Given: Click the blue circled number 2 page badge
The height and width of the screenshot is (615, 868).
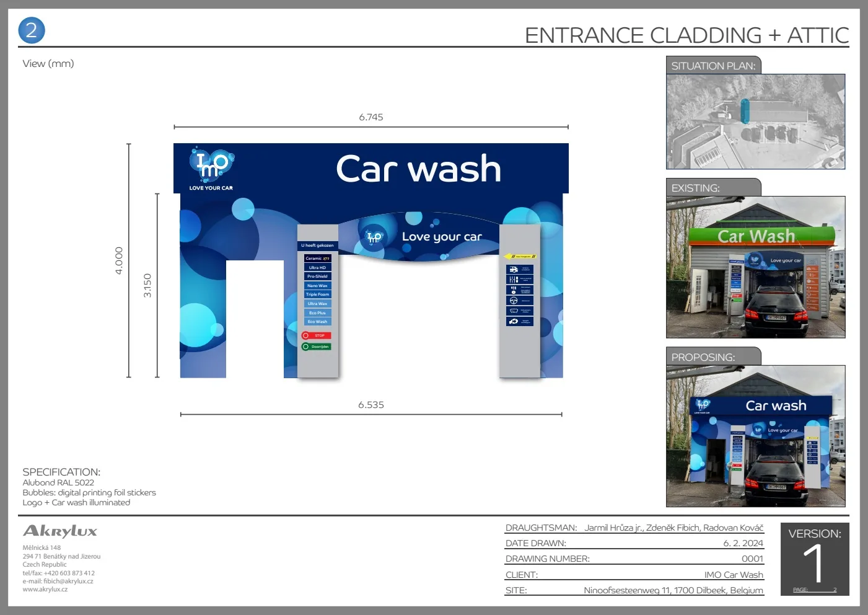Looking at the screenshot, I should 32,30.
